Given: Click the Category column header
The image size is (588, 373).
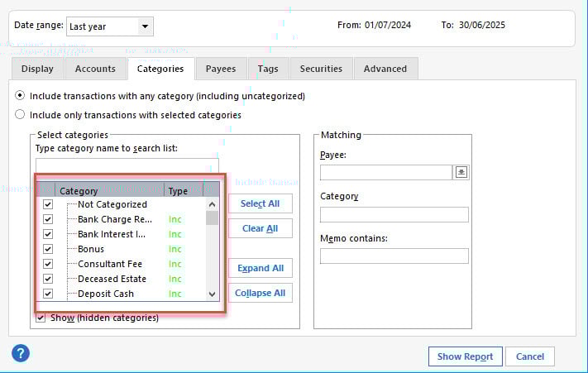Looking at the screenshot, I should click(109, 190).
